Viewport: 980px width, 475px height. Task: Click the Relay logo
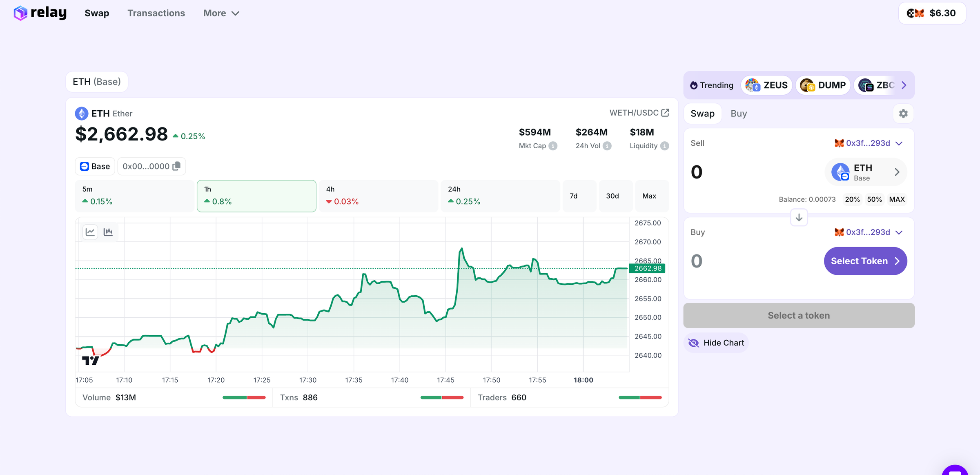tap(40, 13)
